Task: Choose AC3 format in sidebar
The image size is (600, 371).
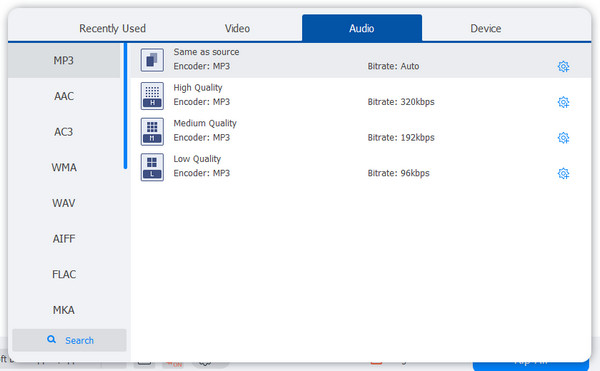Action: [64, 132]
